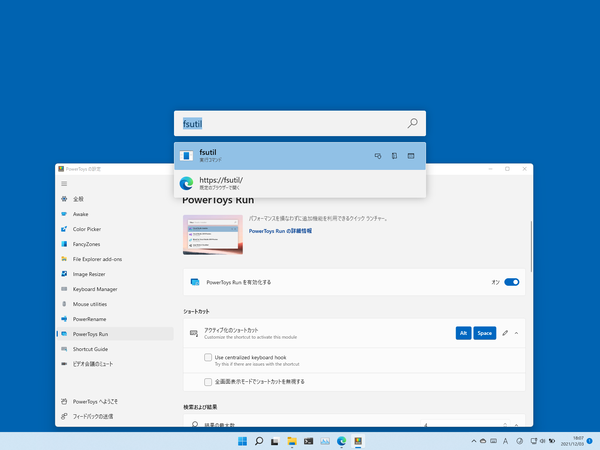Viewport: 600px width, 450px height.
Task: Click the fsutil search input field
Action: click(x=290, y=124)
